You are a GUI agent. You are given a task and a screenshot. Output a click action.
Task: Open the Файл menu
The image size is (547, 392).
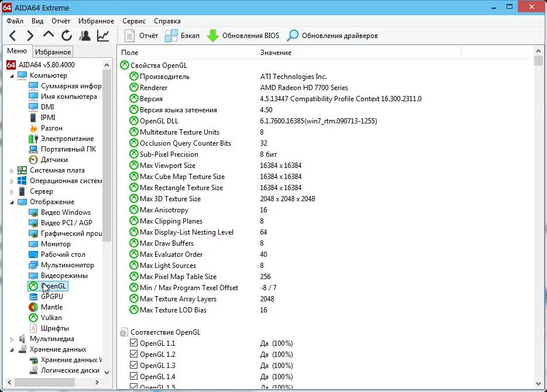pos(15,21)
